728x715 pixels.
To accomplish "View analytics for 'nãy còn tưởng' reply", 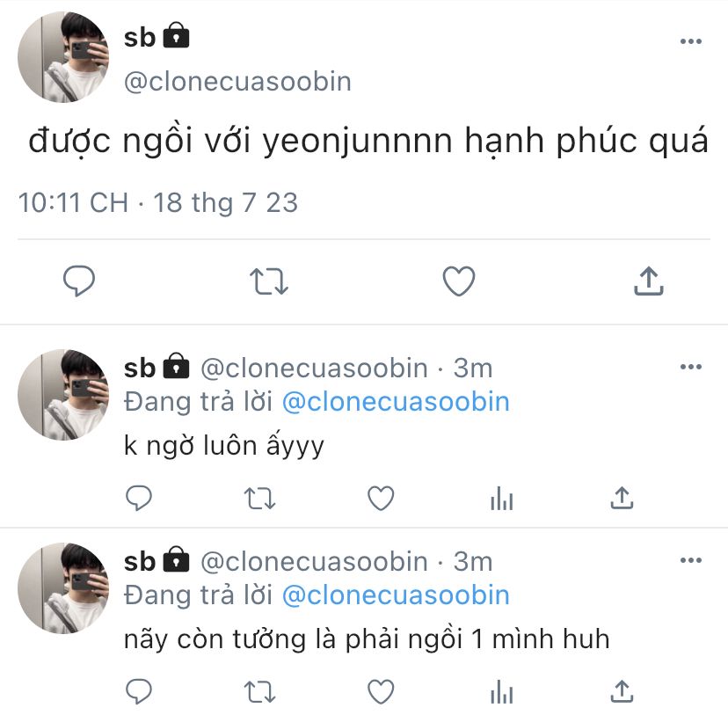I will (x=501, y=692).
